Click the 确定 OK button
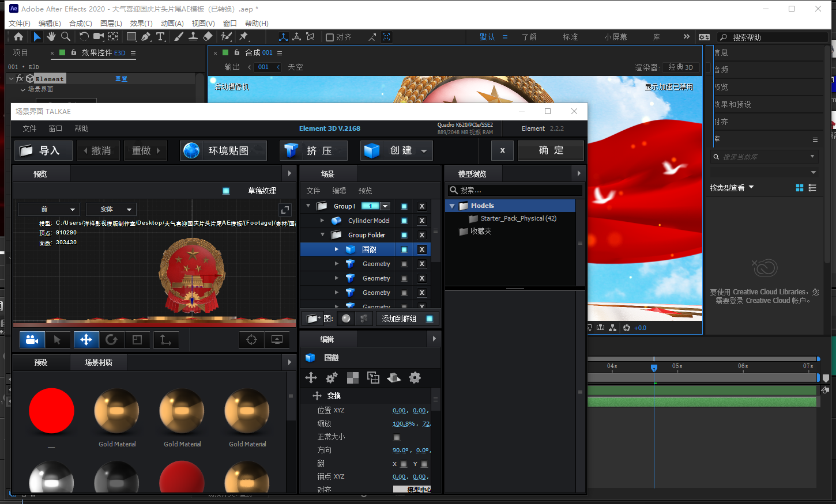Viewport: 836px width, 504px height. tap(551, 150)
